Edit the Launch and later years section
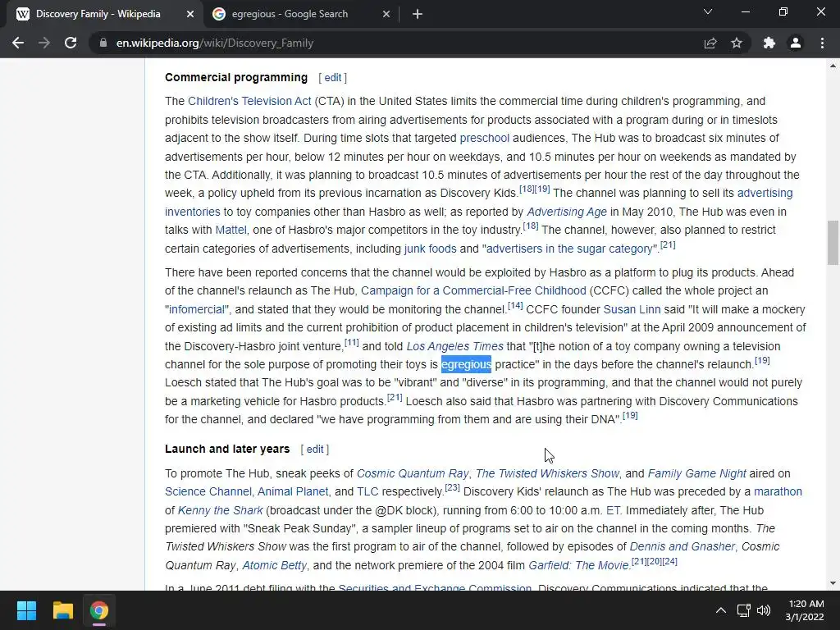The width and height of the screenshot is (840, 630). click(x=315, y=450)
